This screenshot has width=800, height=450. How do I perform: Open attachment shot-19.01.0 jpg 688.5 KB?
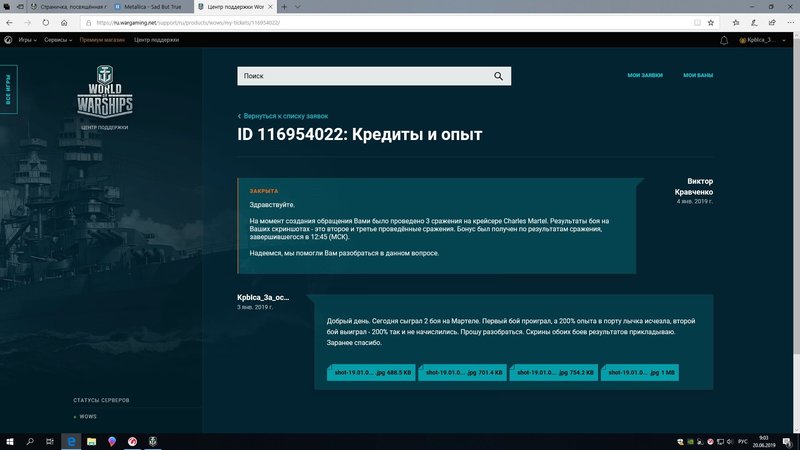pos(371,372)
